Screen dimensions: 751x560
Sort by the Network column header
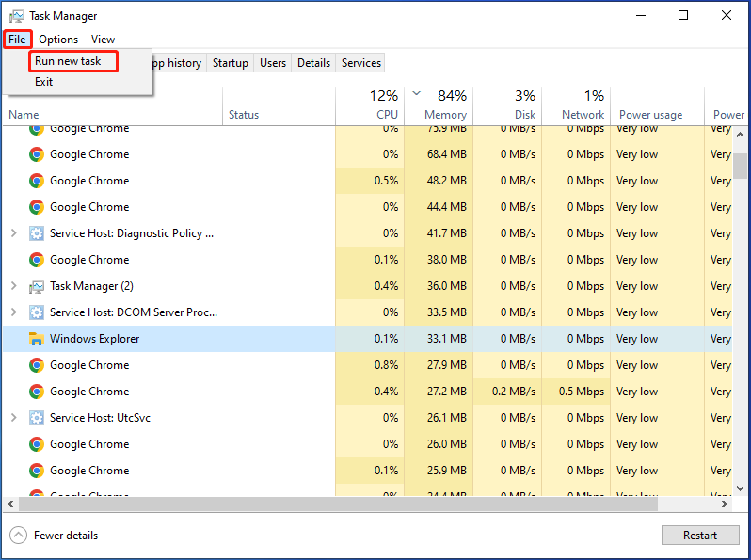576,105
